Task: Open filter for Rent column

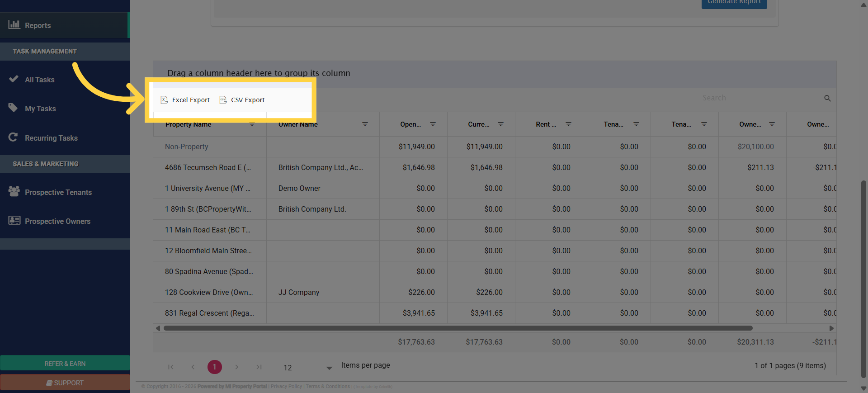Action: (568, 124)
